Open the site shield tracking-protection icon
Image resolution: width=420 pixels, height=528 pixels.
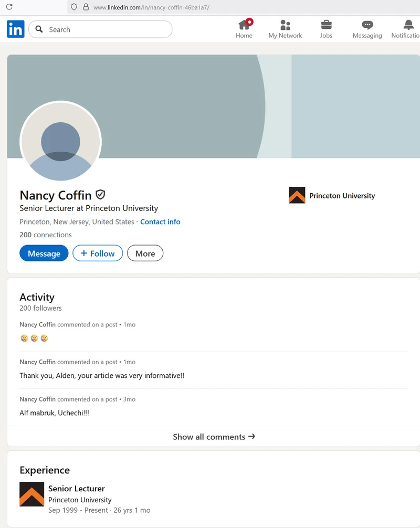pyautogui.click(x=74, y=7)
